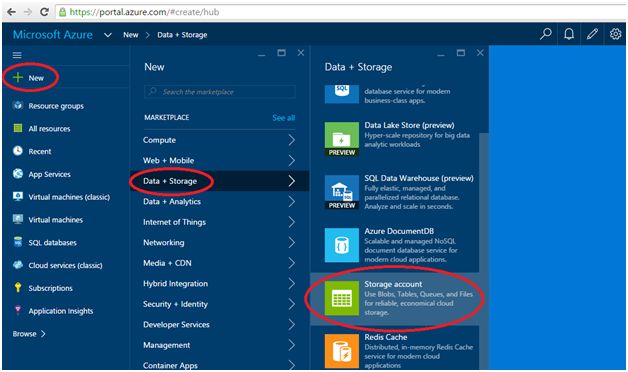
Task: Open Resource groups from sidebar
Action: (56, 106)
